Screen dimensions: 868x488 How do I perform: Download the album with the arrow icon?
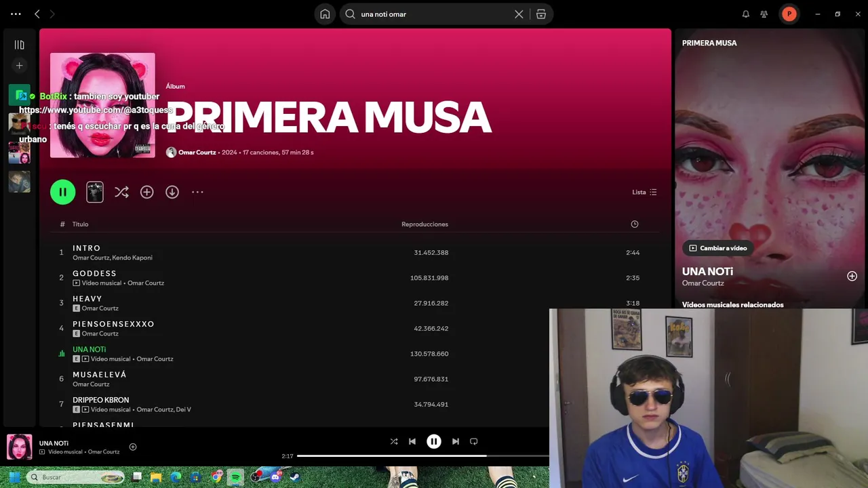click(172, 192)
